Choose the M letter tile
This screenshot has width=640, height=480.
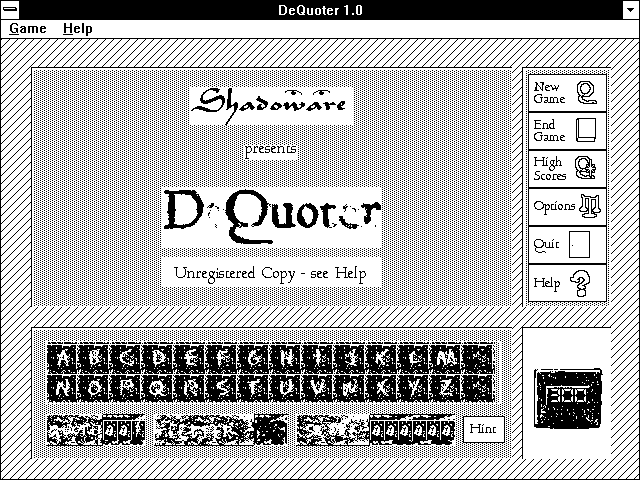tap(444, 358)
